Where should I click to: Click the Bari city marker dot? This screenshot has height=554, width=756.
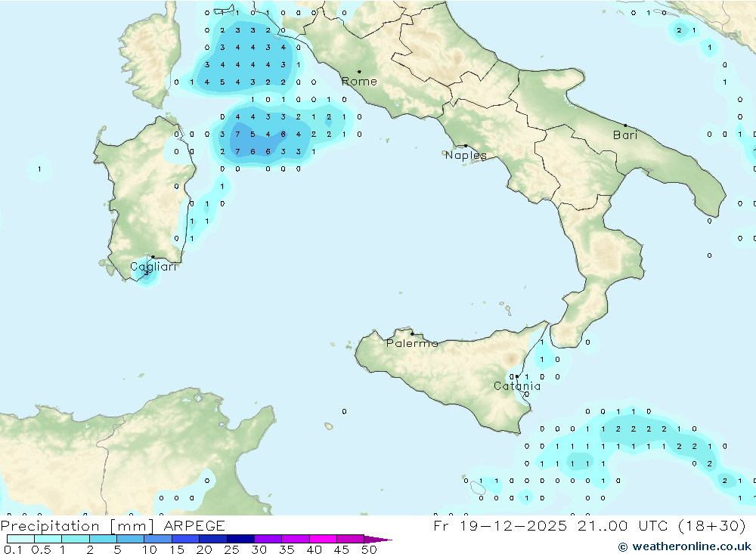click(625, 125)
